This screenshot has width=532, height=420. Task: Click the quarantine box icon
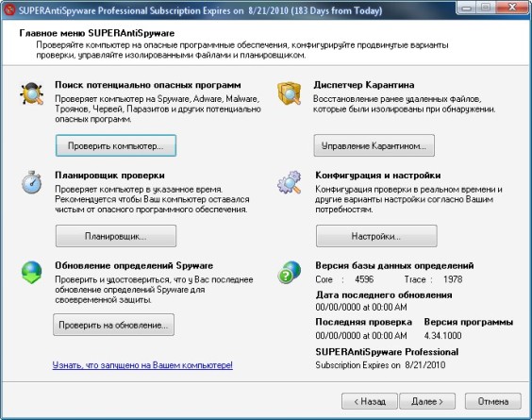(289, 93)
